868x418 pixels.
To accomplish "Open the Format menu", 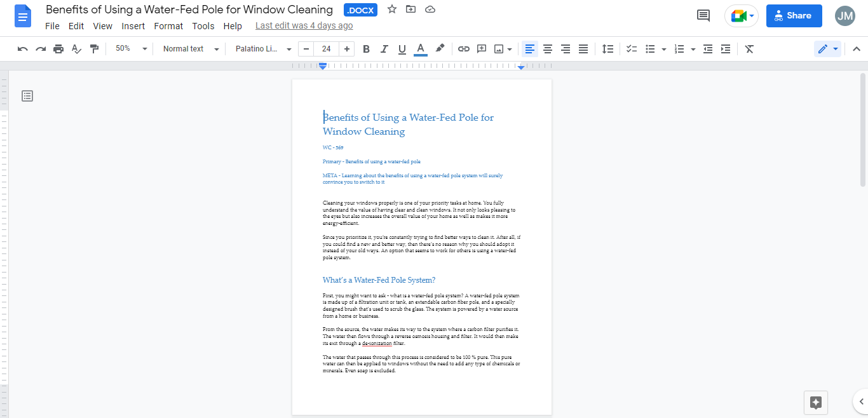I will point(168,26).
